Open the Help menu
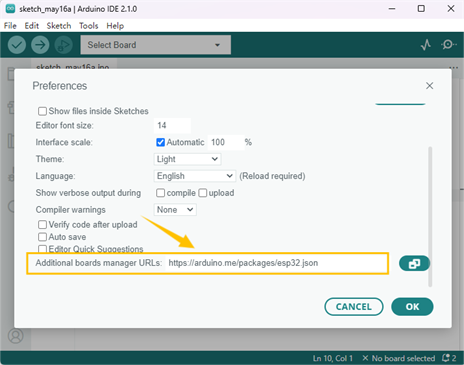464x365 pixels. pos(115,26)
